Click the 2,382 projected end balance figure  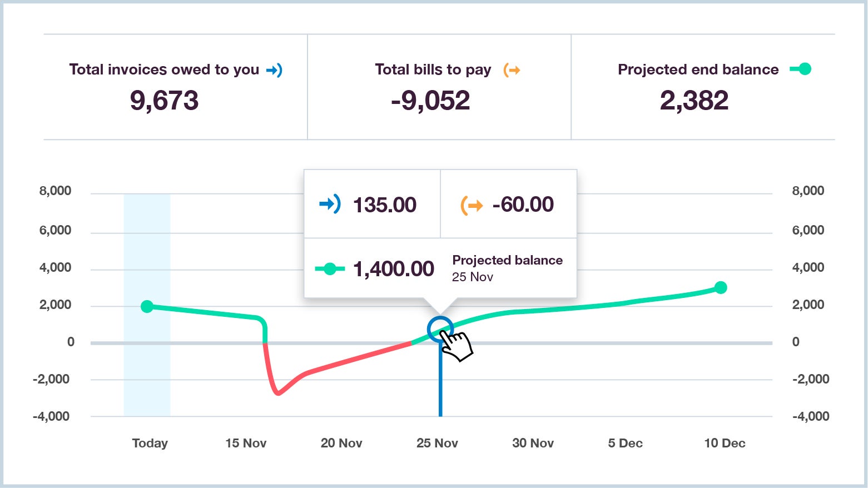[695, 101]
